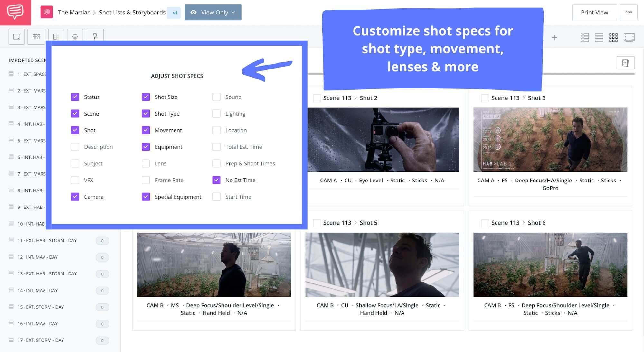Screen dimensions: 644x352
Task: Select the single frame view icon
Action: 17,37
